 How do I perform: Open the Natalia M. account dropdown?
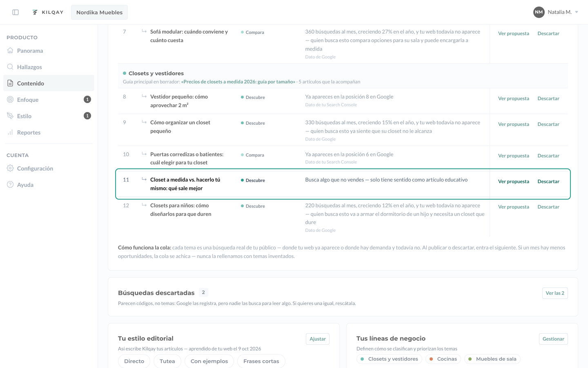(x=556, y=12)
